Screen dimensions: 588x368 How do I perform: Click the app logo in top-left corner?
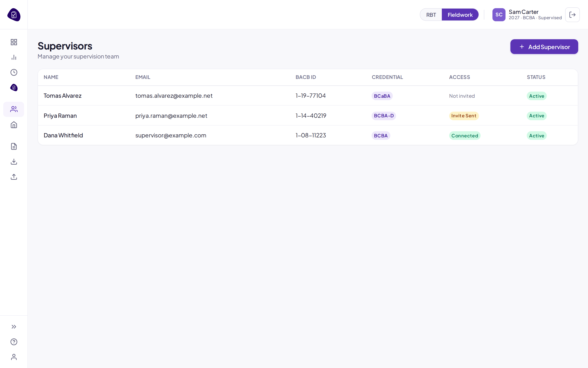(14, 15)
